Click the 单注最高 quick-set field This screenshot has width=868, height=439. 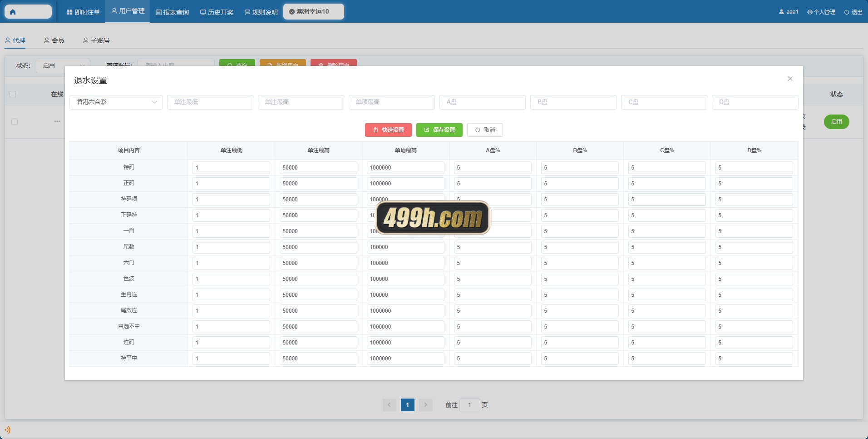click(301, 102)
